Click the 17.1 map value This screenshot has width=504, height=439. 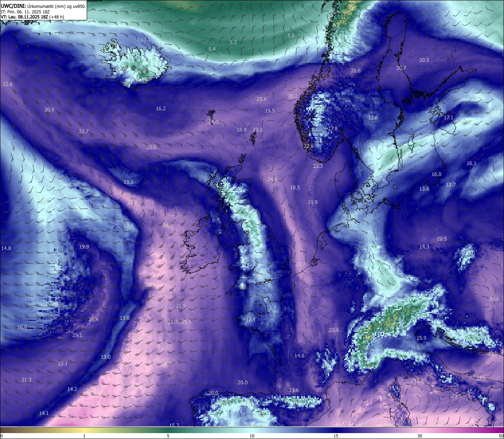tap(448, 118)
